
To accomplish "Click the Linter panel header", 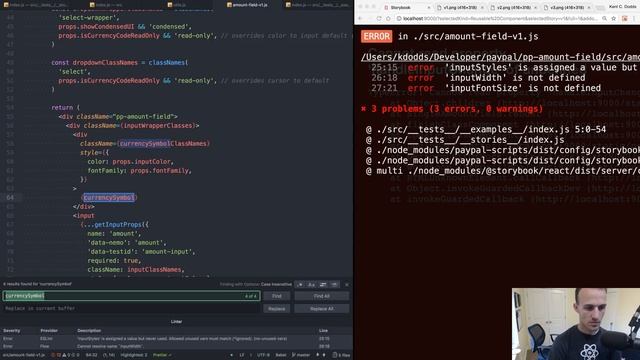I will pos(176,322).
